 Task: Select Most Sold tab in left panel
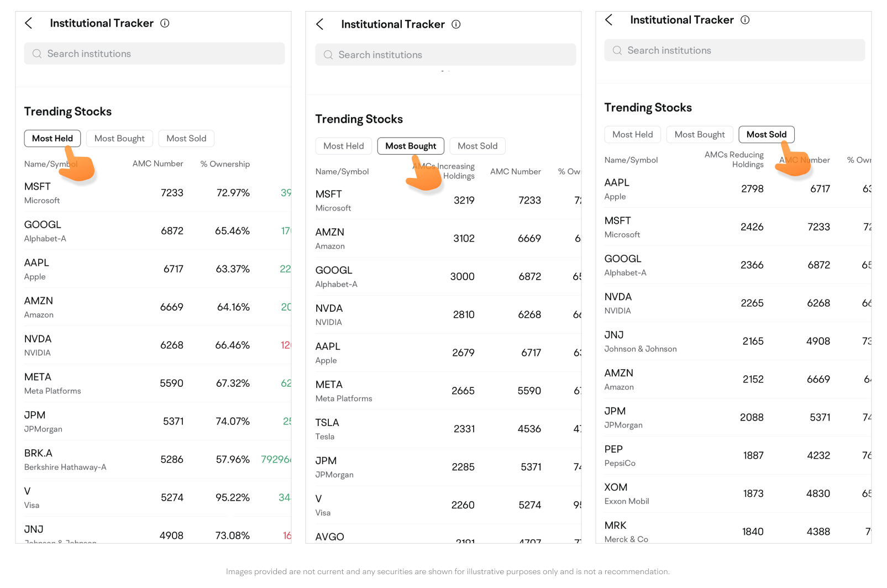click(x=186, y=139)
